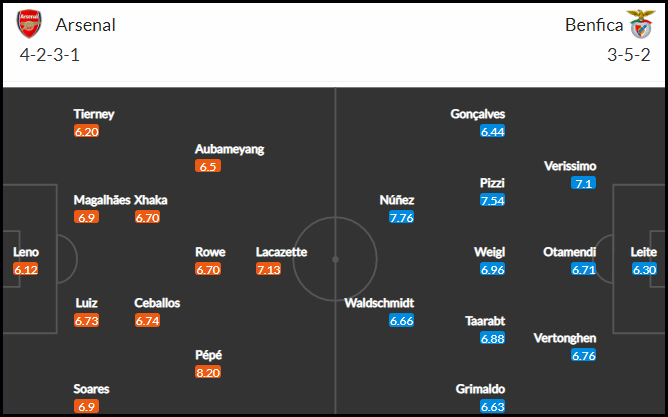Screen dimensions: 668x417
Task: Select Verissimo's 7.1 rating badge
Action: pyautogui.click(x=584, y=183)
